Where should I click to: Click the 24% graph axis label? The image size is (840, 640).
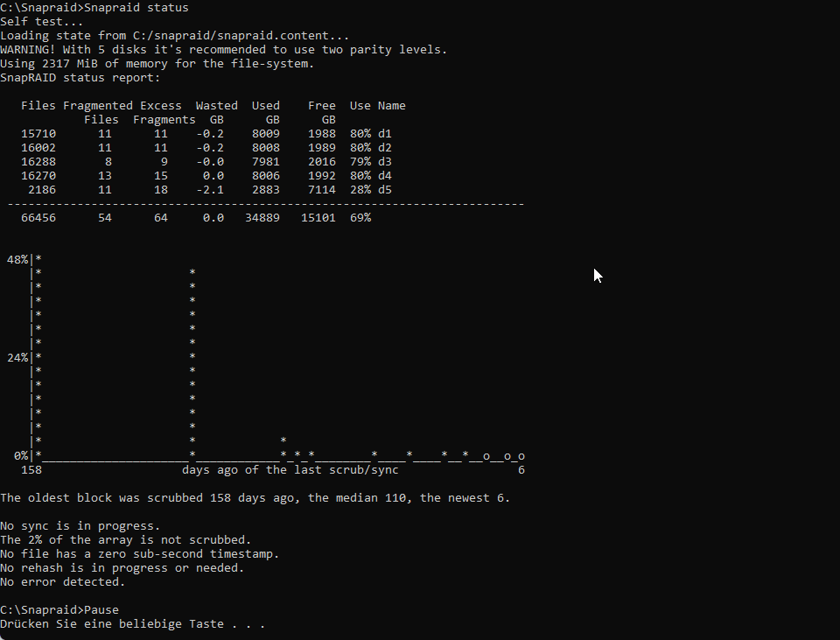(17, 357)
